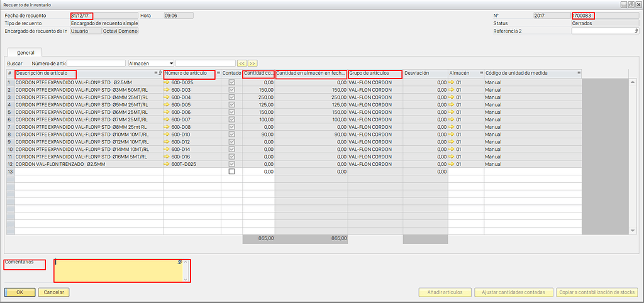Toggle Contado checkbox for 600T-D025 row
The width and height of the screenshot is (644, 303).
tap(231, 164)
